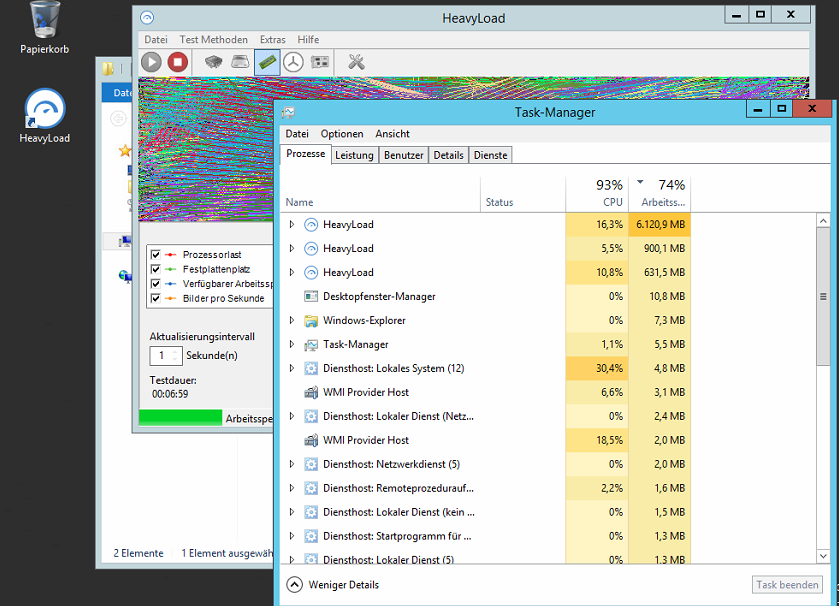Expand the Task-Manager process row
This screenshot has height=606, width=839.
tap(292, 344)
